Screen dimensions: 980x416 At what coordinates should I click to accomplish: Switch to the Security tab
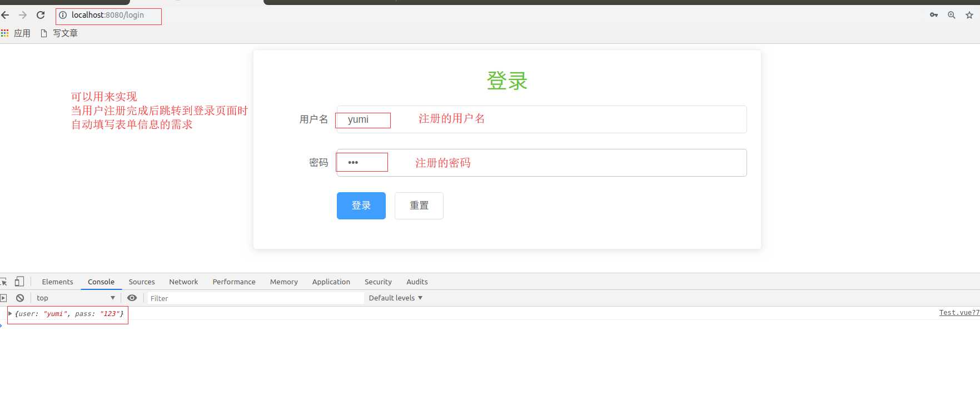[378, 282]
